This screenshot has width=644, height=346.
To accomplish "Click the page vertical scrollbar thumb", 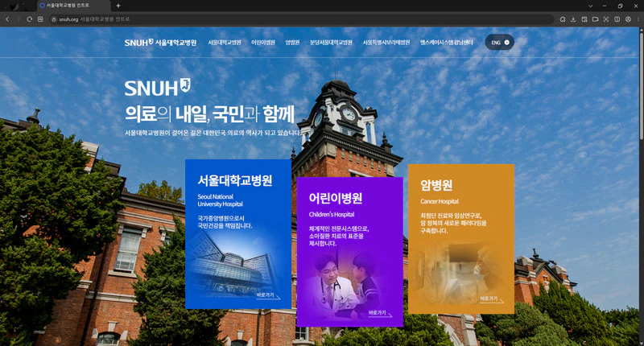I will (641, 84).
